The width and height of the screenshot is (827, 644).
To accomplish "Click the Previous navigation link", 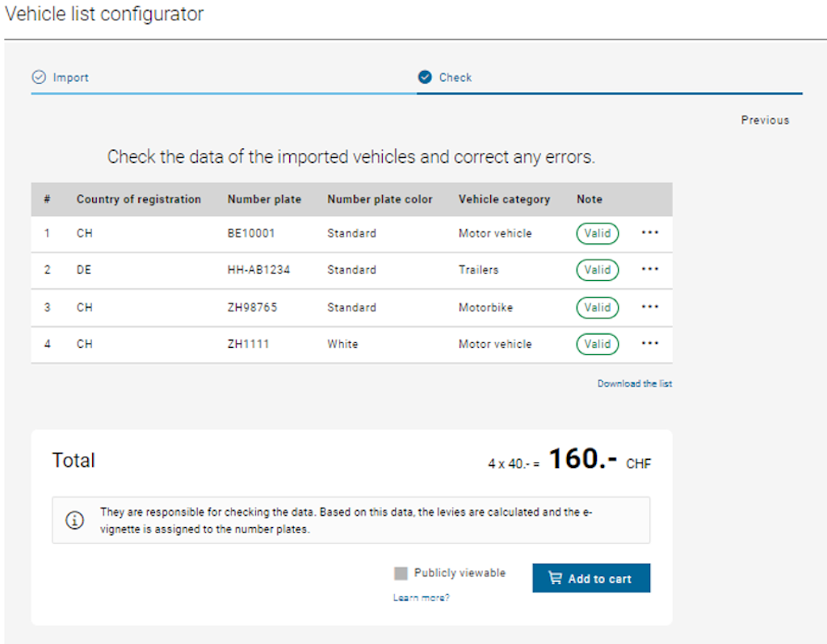I will coord(765,119).
